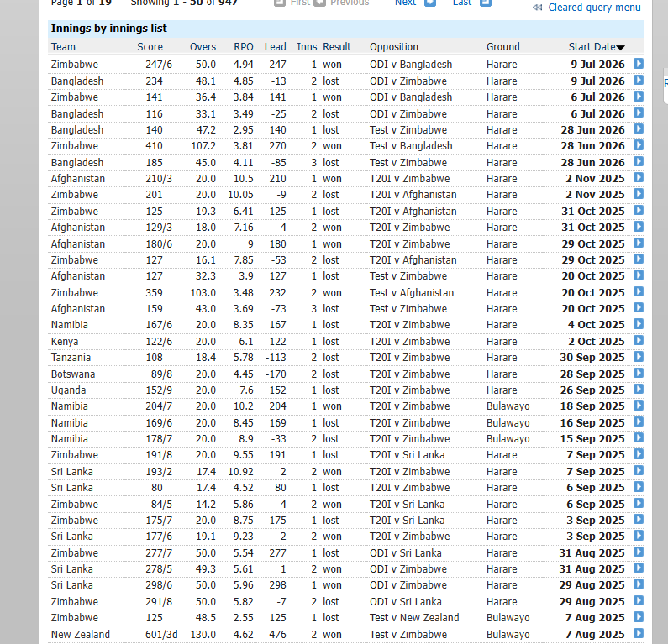Click 'Tanzania' team name
The height and width of the screenshot is (644, 668).
(71, 357)
